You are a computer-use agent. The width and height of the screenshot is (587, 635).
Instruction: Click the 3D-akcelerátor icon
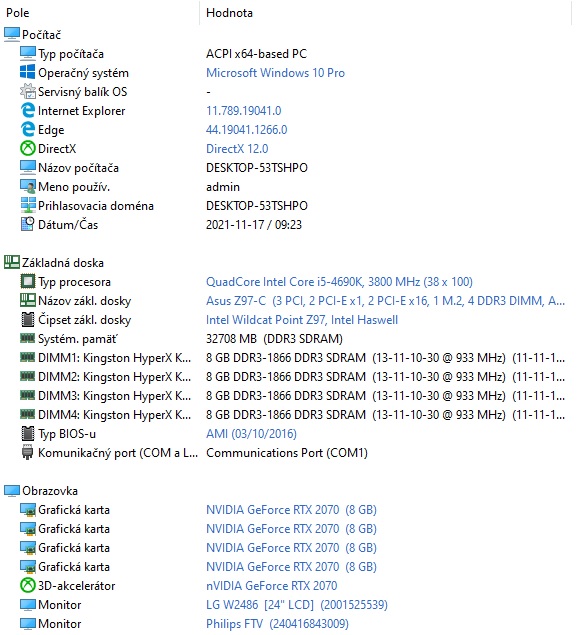tap(28, 586)
